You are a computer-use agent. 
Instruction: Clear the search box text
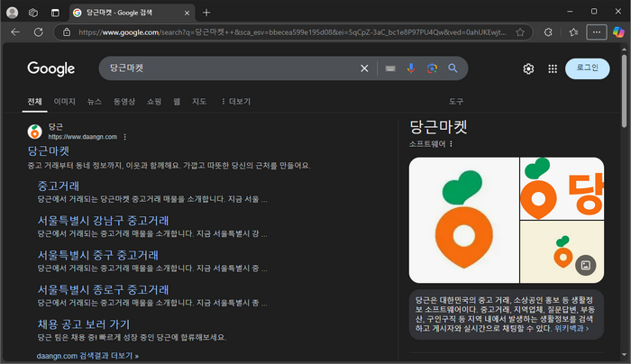(x=364, y=68)
